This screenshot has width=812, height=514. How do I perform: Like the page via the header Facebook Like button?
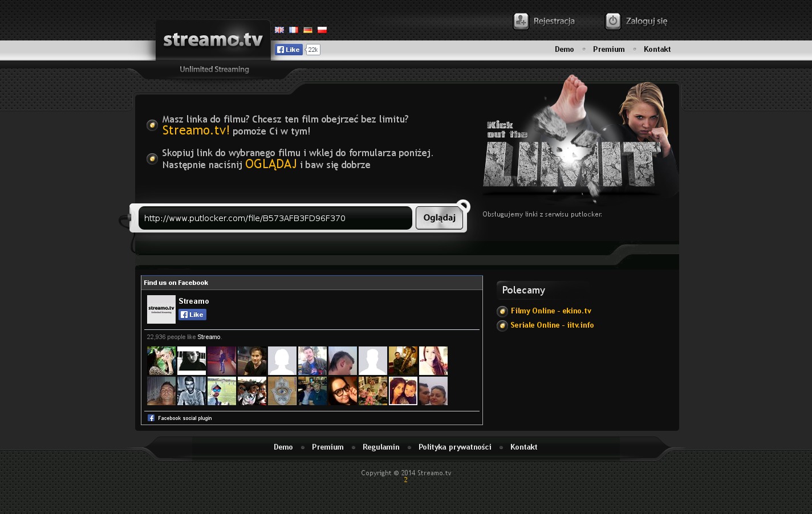(x=289, y=50)
